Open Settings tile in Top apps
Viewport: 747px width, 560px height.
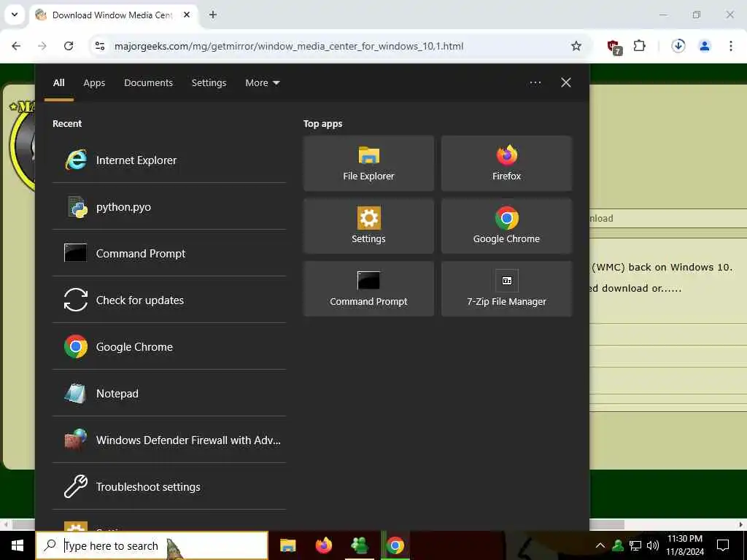(x=368, y=226)
